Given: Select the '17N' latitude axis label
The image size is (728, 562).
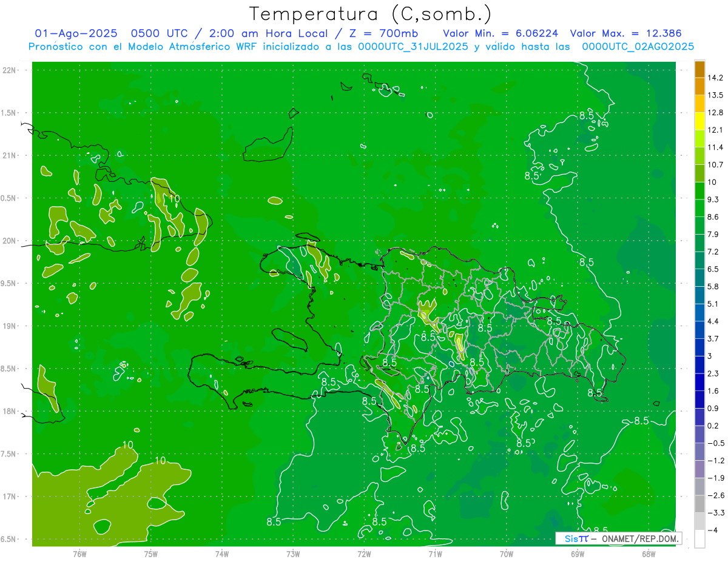Looking at the screenshot, I should point(9,497).
